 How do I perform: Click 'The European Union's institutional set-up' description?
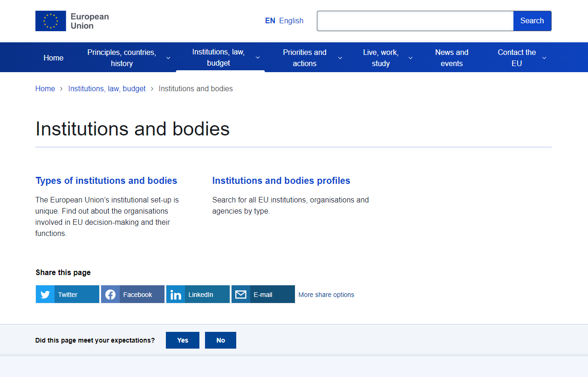tap(107, 216)
